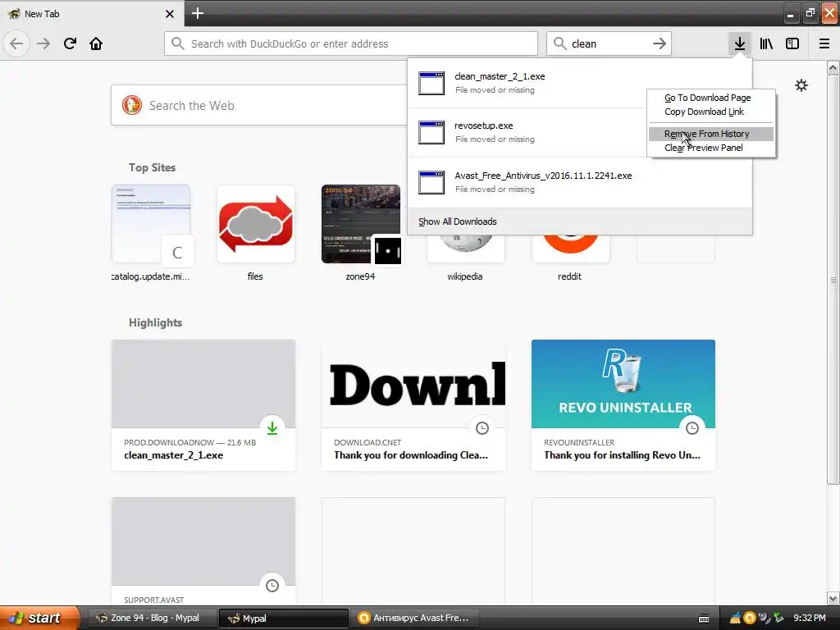Image resolution: width=840 pixels, height=630 pixels.
Task: Go to the Home page
Action: click(x=96, y=43)
